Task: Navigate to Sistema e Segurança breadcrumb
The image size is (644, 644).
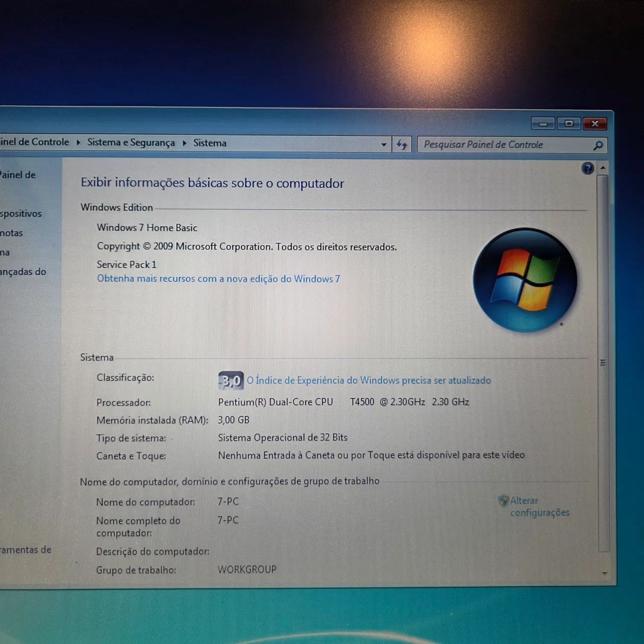Action: coord(130,143)
